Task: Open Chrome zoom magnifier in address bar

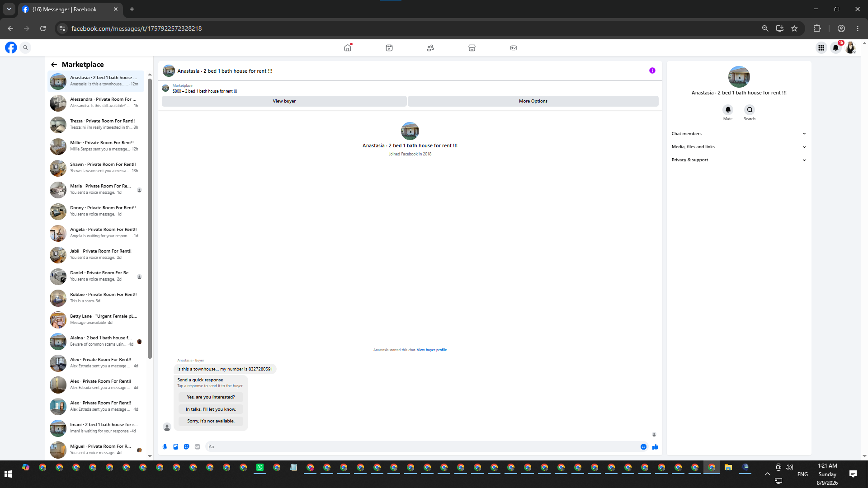Action: coord(765,28)
